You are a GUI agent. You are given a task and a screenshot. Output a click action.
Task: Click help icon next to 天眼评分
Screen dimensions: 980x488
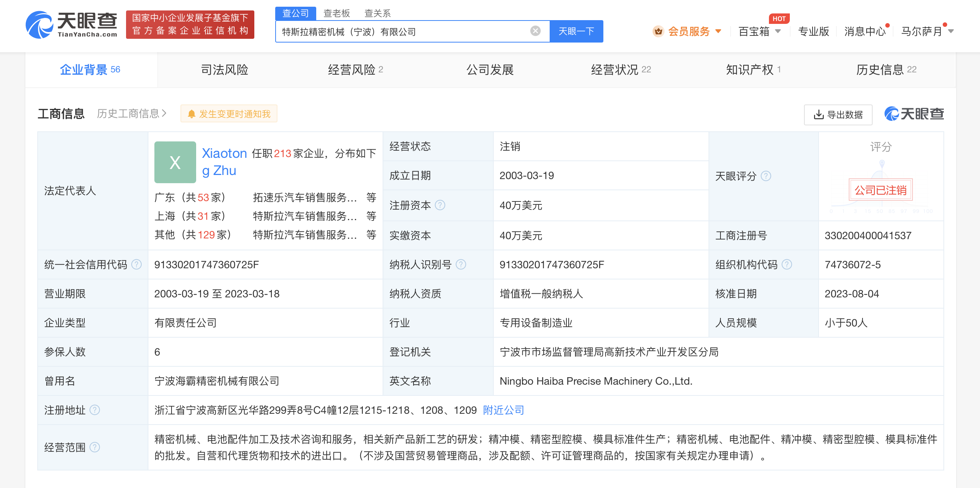click(766, 176)
